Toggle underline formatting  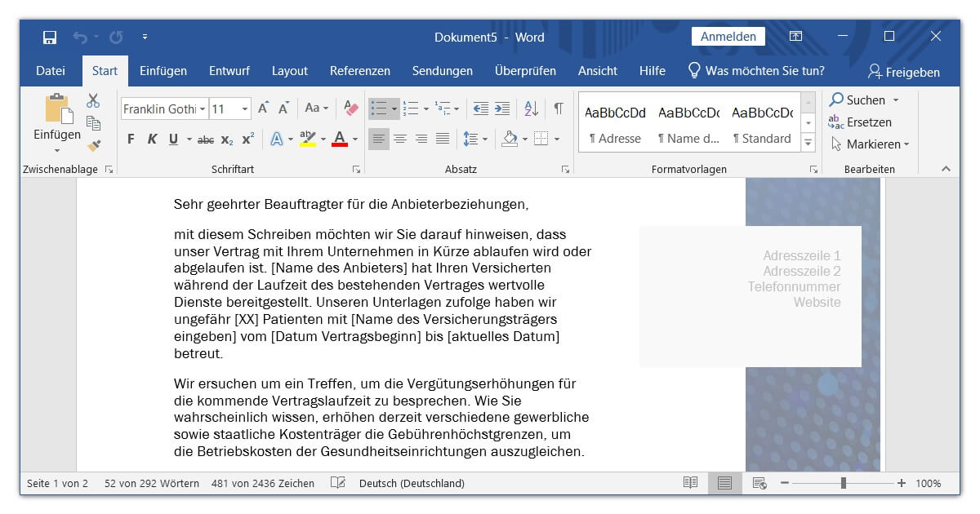(172, 139)
